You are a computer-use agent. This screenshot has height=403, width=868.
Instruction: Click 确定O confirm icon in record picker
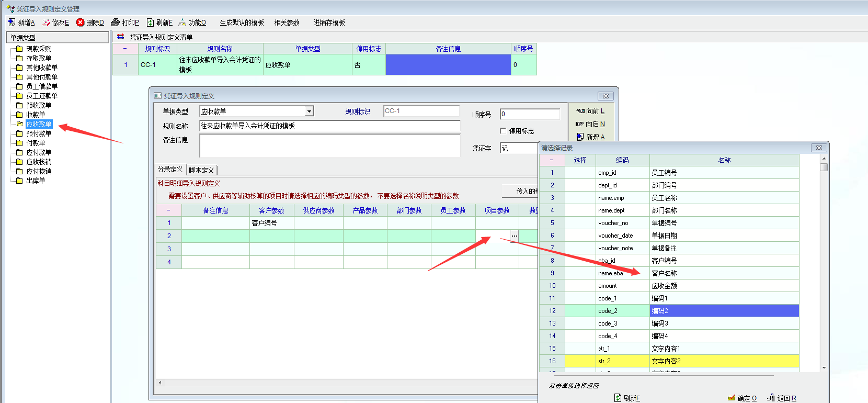[x=732, y=398]
